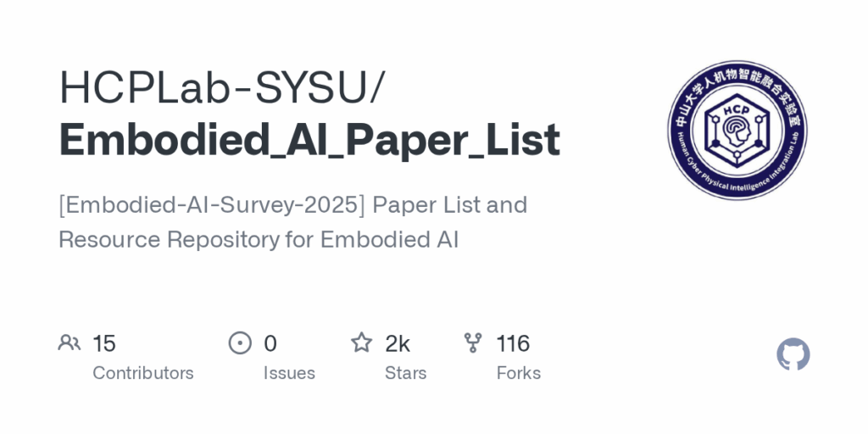The width and height of the screenshot is (868, 434).
Task: Open the GitHub Octocat logo
Action: click(x=793, y=354)
